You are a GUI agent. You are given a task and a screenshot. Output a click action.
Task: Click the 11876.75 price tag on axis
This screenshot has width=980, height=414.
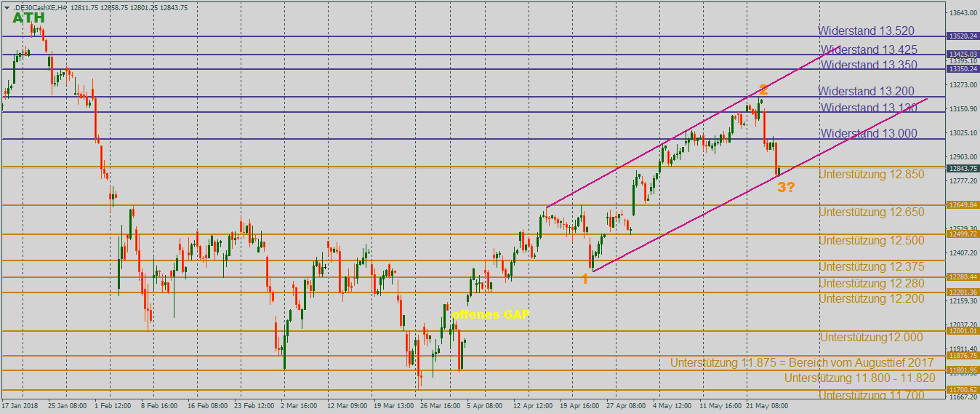click(962, 356)
